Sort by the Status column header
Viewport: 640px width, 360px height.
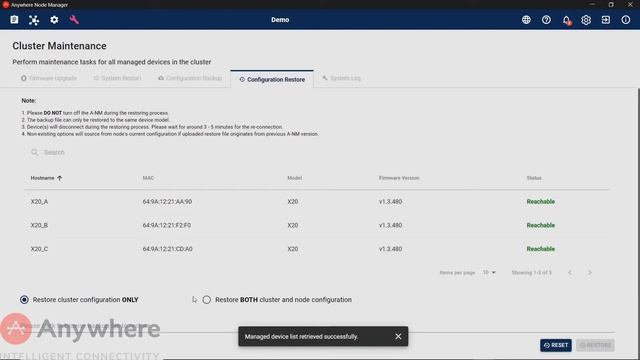click(534, 178)
